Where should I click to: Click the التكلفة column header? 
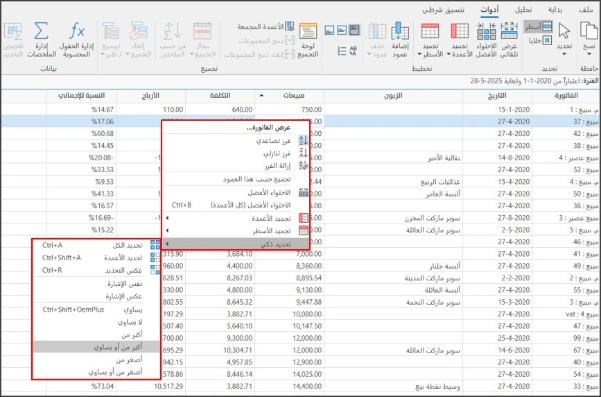(220, 95)
